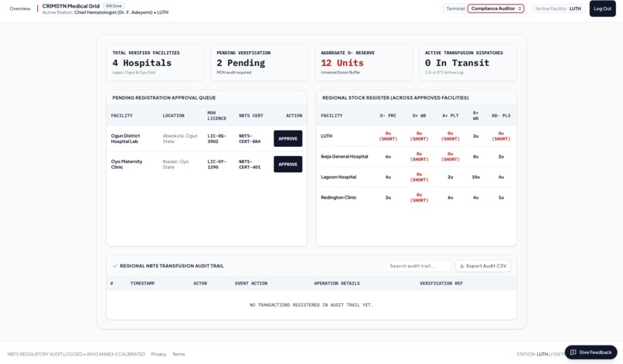The image size is (623, 364).
Task: Click the TIMESTAMP column header
Action: pos(142,284)
